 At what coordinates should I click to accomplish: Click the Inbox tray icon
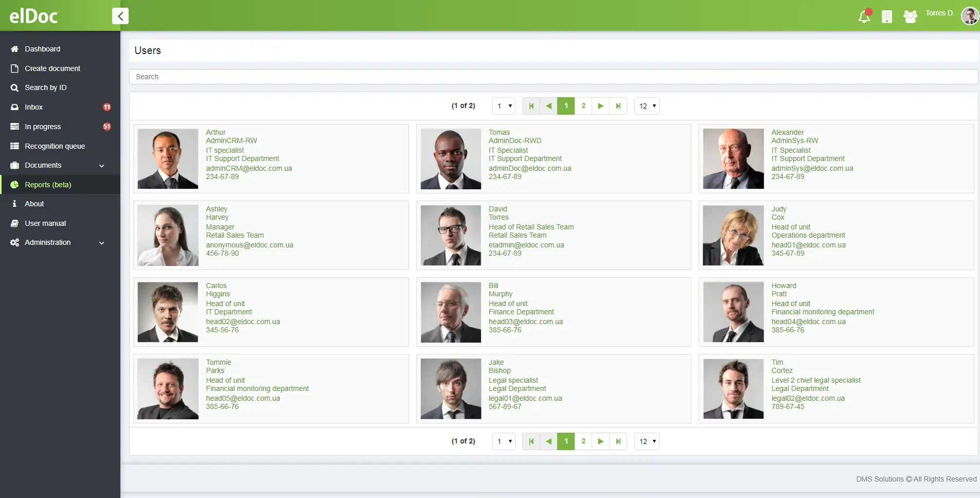(x=14, y=107)
